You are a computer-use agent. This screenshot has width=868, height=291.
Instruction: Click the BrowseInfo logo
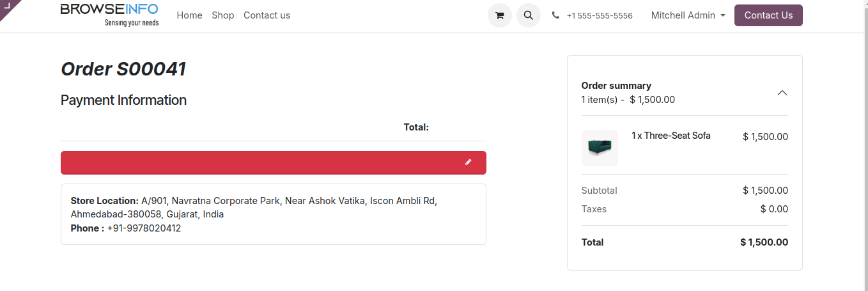click(109, 15)
